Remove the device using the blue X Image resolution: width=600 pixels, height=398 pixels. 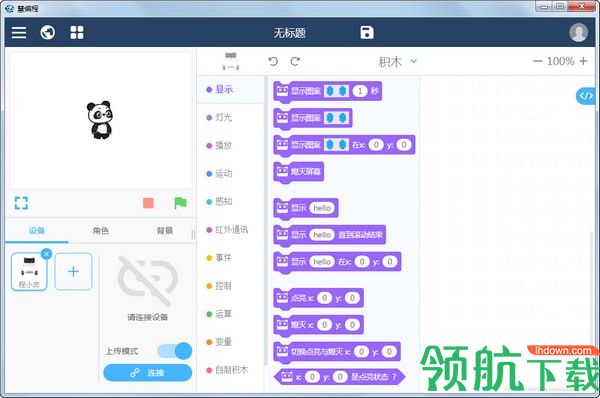[x=46, y=254]
